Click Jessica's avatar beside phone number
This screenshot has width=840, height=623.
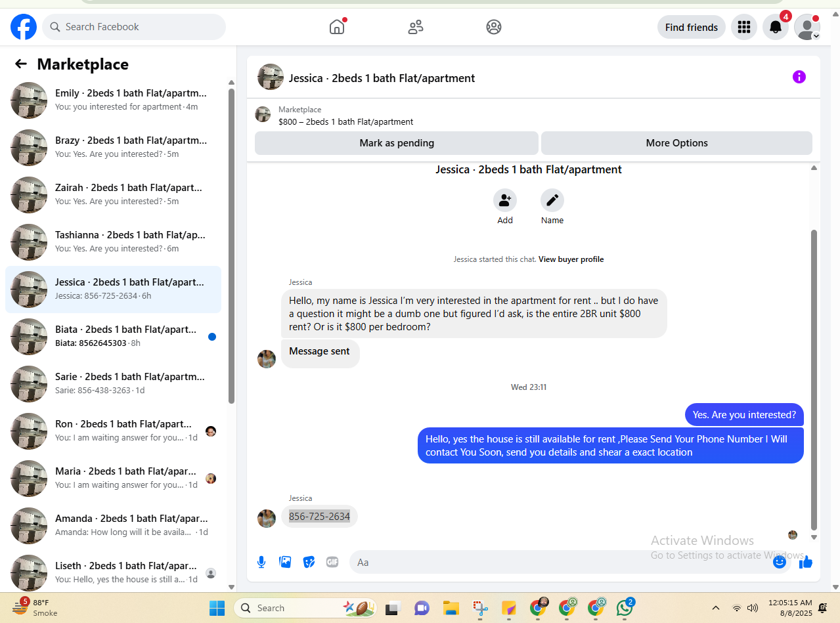[267, 519]
